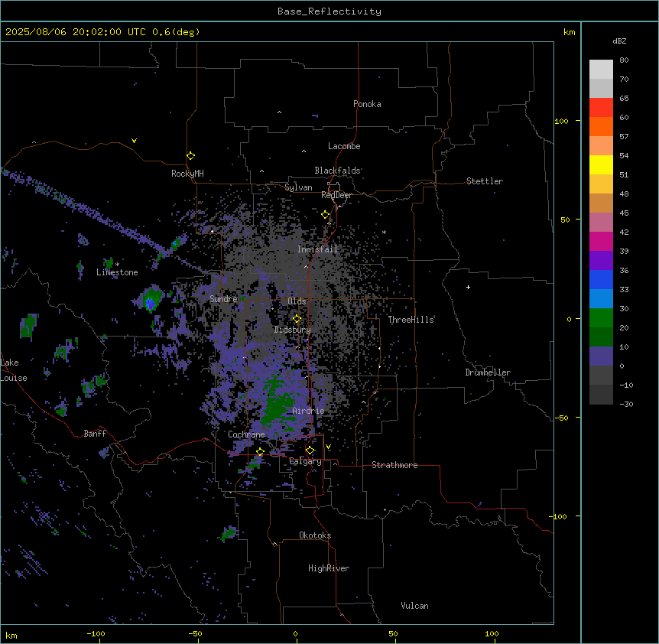Image resolution: width=659 pixels, height=644 pixels.
Task: Select the Banff label
Action: [95, 434]
